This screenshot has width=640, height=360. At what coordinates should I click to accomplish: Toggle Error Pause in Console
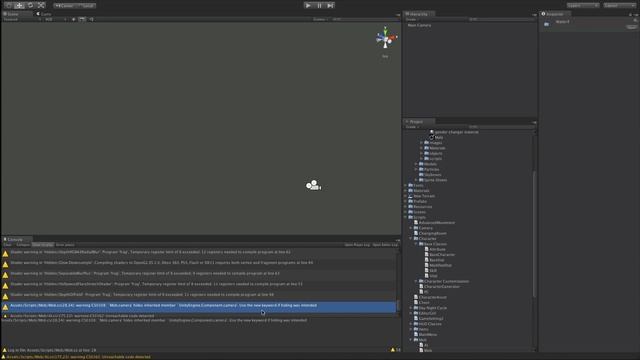point(65,245)
